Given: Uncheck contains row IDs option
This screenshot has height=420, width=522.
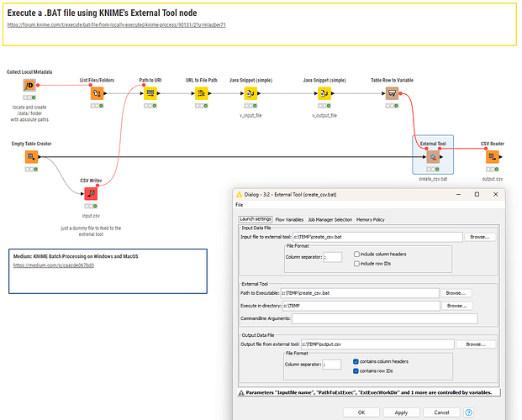Looking at the screenshot, I should point(357,370).
